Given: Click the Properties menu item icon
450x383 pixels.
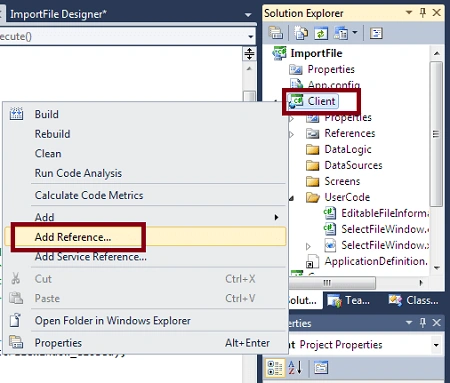Looking at the screenshot, I should click(16, 342).
